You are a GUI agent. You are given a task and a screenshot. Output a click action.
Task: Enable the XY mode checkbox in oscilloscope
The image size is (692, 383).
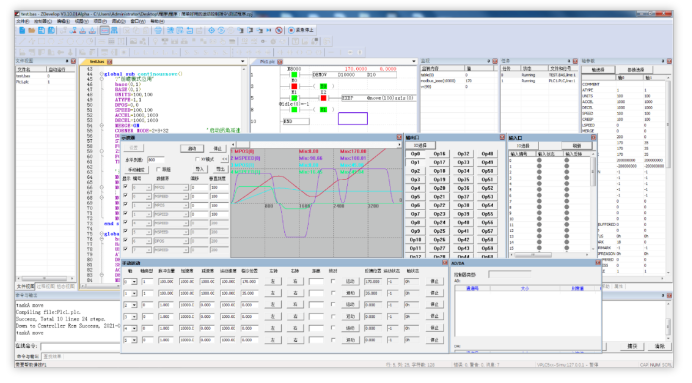pyautogui.click(x=197, y=159)
